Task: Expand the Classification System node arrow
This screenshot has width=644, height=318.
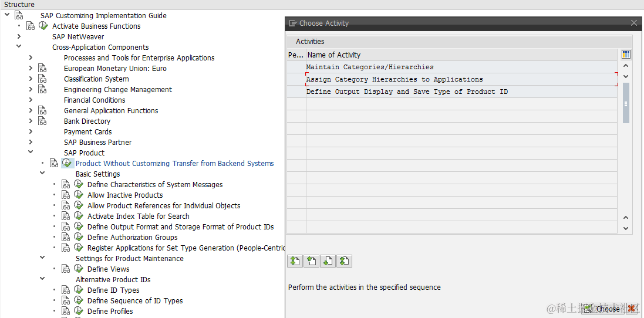Action: pos(31,79)
